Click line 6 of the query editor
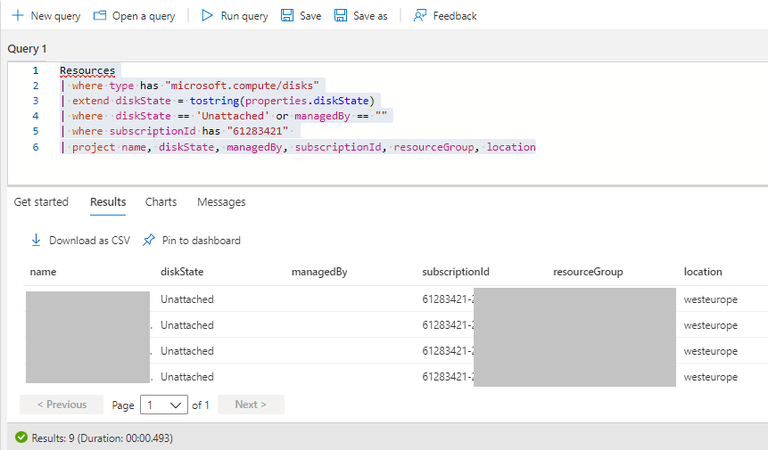Screen dimensions: 768x450 click(x=300, y=148)
